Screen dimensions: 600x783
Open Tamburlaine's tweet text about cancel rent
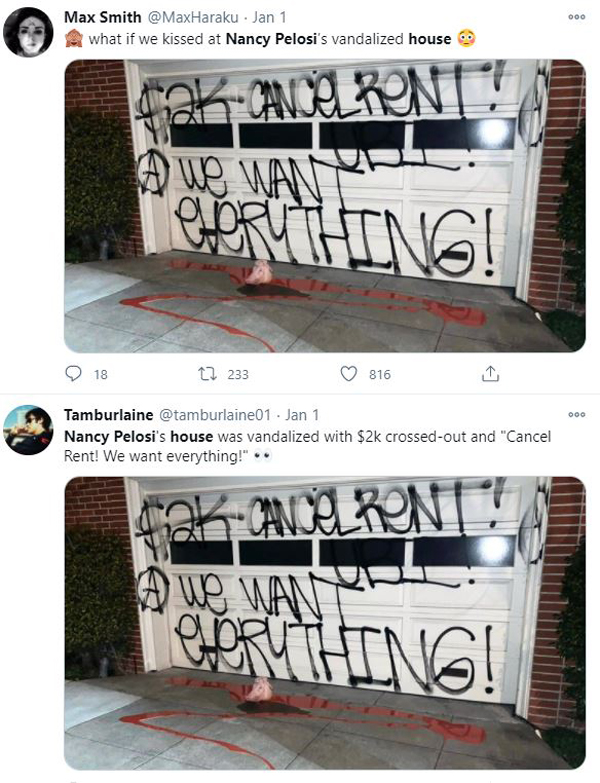point(307,446)
